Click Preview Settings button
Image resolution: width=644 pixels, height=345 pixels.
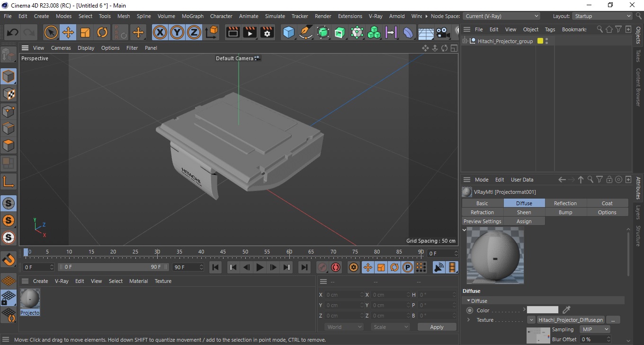click(x=482, y=221)
